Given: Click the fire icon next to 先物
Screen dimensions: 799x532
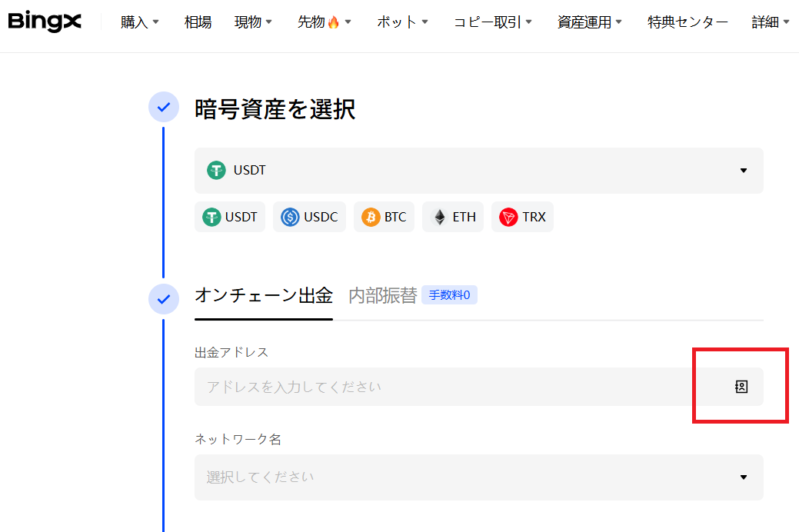Looking at the screenshot, I should 333,22.
